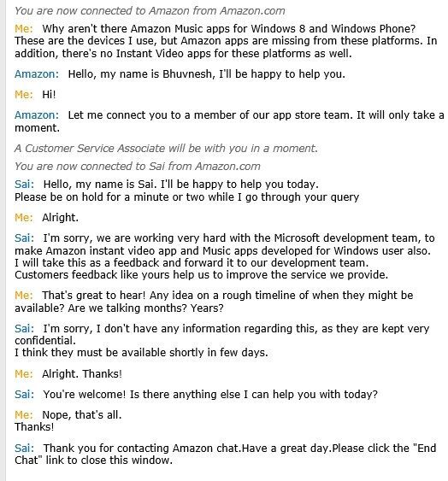Click the 'Me:' label beside 'Alright.'
The image size is (448, 481).
click(x=24, y=218)
